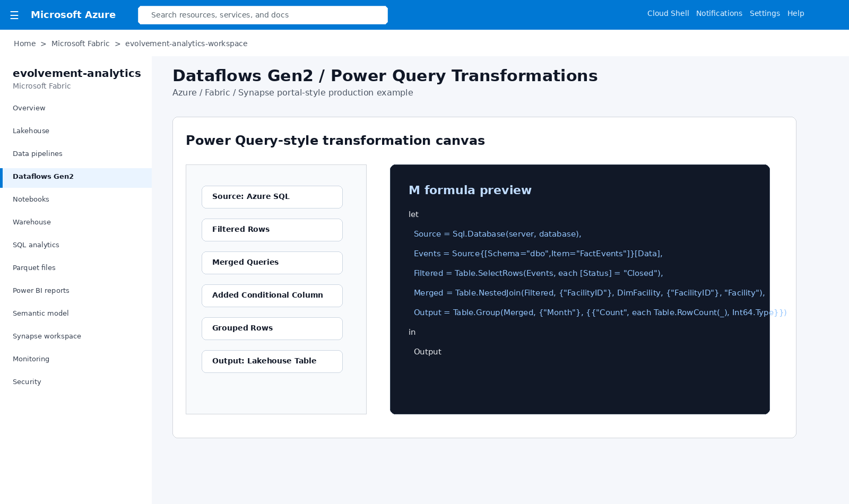
Task: Click the Microsoft Fabric label under workspace name
Action: click(41, 86)
